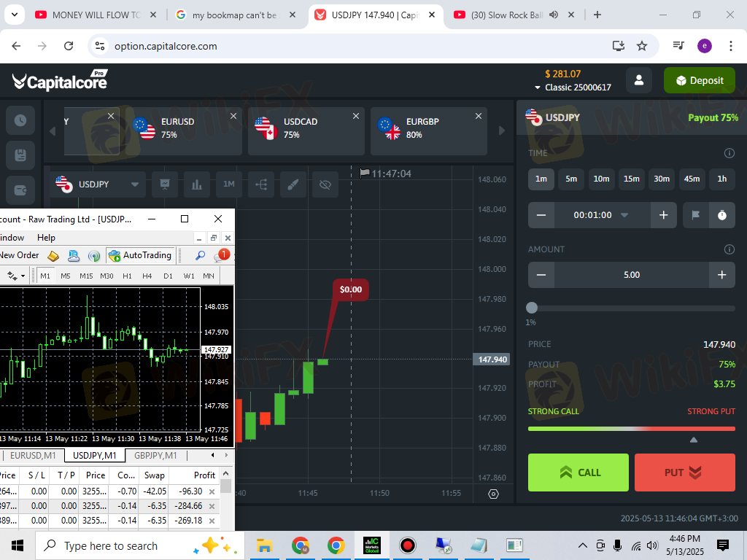Select the 5m expiry time
This screenshot has height=560, width=747.
point(571,179)
